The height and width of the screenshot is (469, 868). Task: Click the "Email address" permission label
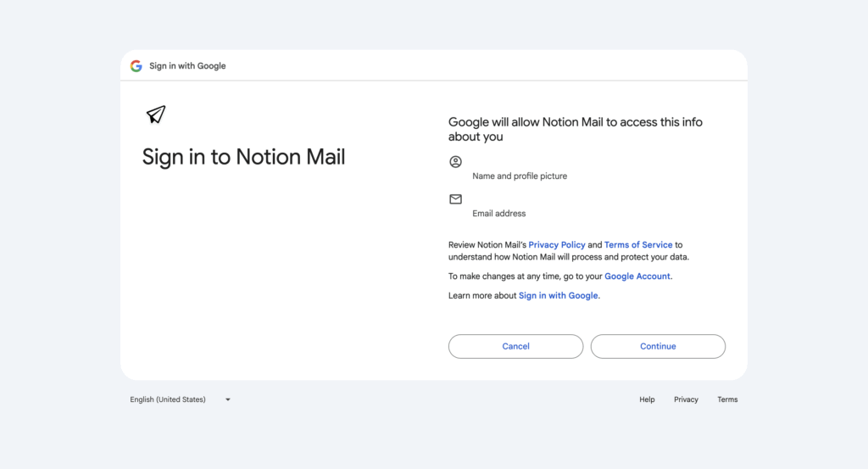pos(498,214)
